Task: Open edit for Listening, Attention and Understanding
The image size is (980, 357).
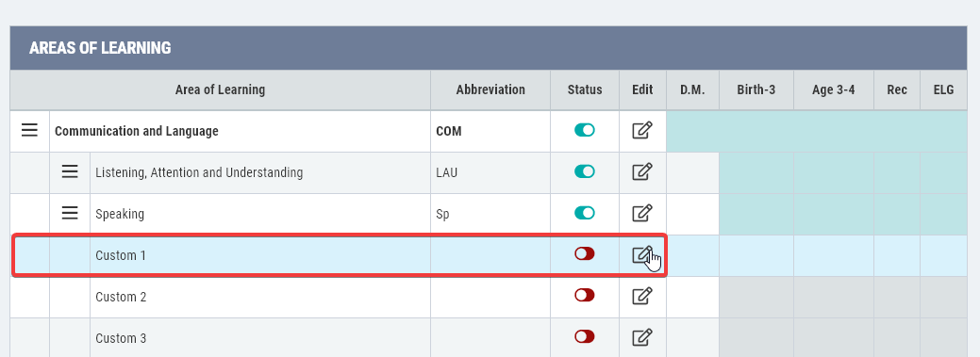Action: click(x=642, y=171)
